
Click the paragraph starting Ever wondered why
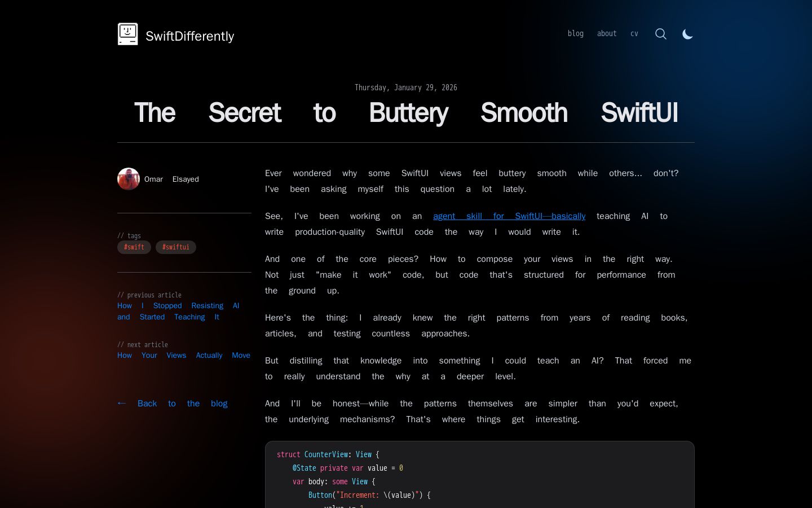tap(479, 181)
